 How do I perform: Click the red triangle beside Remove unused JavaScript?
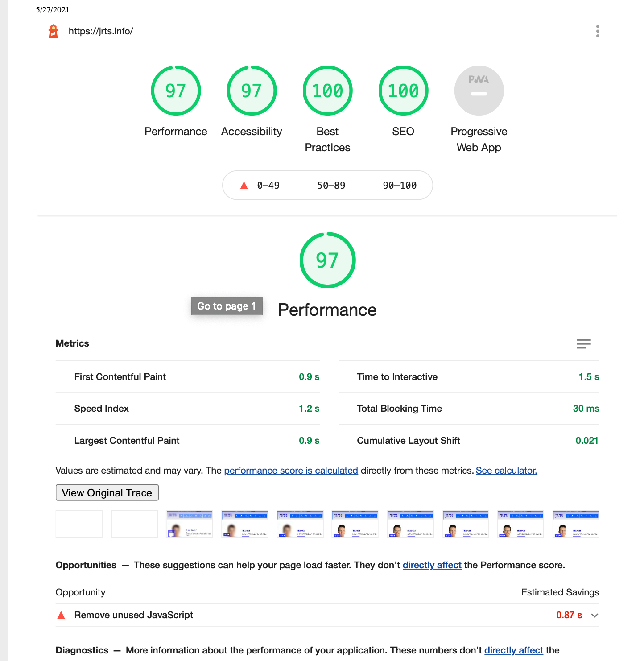pos(62,615)
